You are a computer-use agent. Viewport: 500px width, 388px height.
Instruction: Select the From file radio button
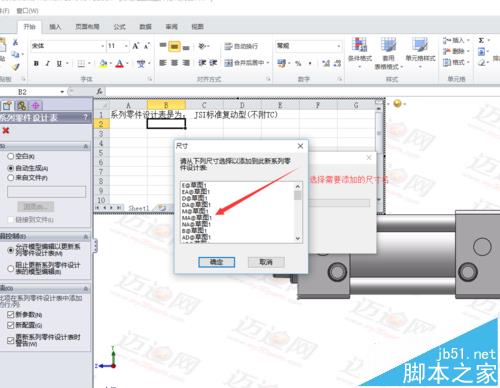11,178
